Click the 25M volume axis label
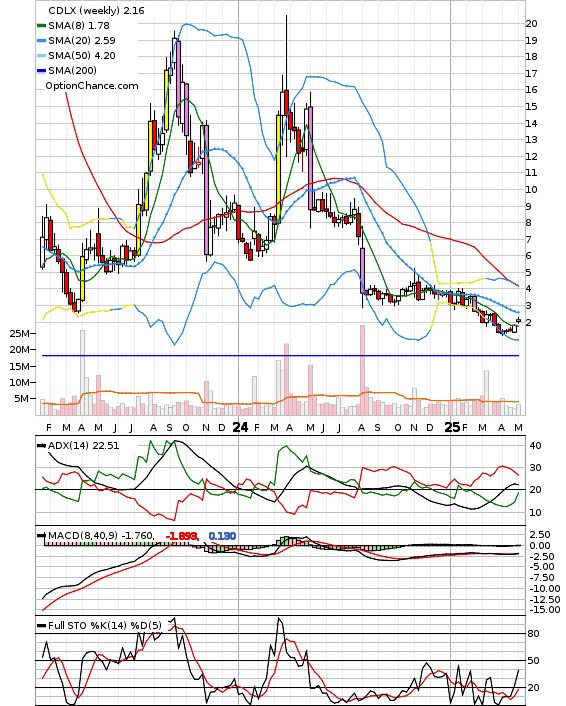 pos(20,334)
